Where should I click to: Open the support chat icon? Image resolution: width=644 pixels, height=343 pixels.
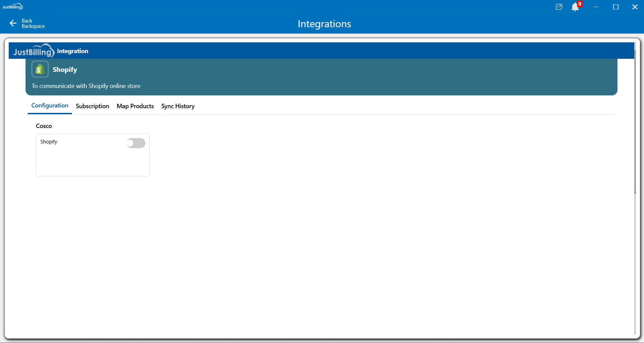pos(559,7)
